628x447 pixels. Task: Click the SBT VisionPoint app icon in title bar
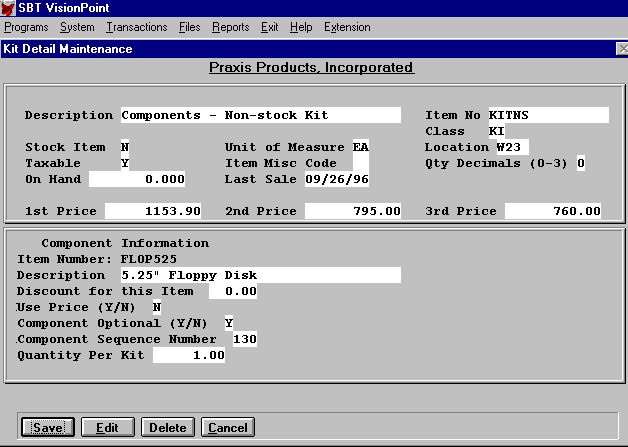pos(8,8)
